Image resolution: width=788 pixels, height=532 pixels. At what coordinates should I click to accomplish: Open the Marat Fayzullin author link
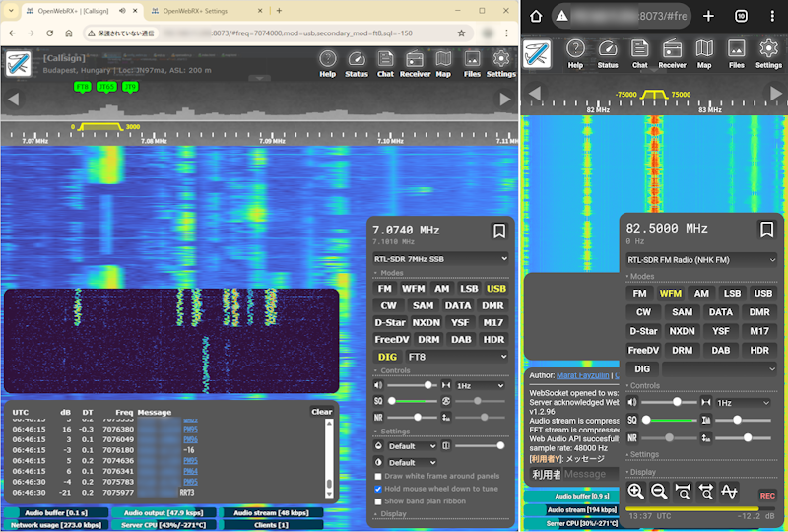point(583,375)
